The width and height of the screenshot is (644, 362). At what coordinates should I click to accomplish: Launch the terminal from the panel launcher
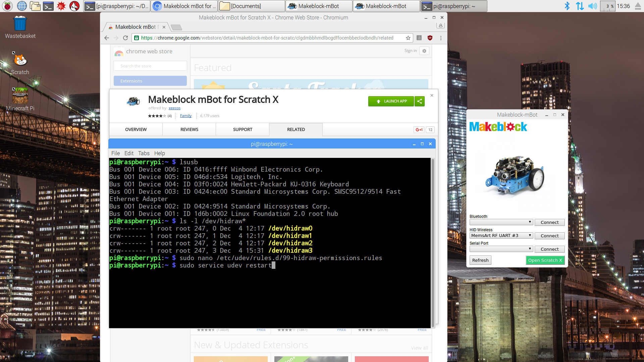[x=48, y=6]
